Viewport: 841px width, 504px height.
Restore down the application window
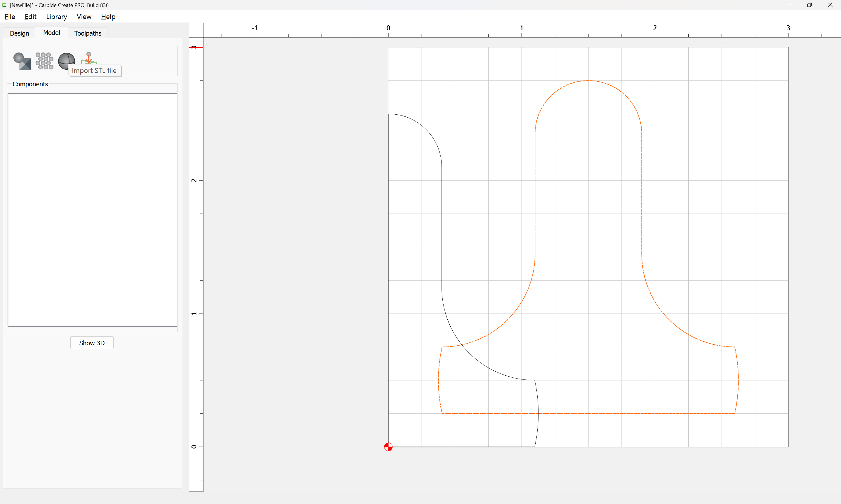(809, 5)
